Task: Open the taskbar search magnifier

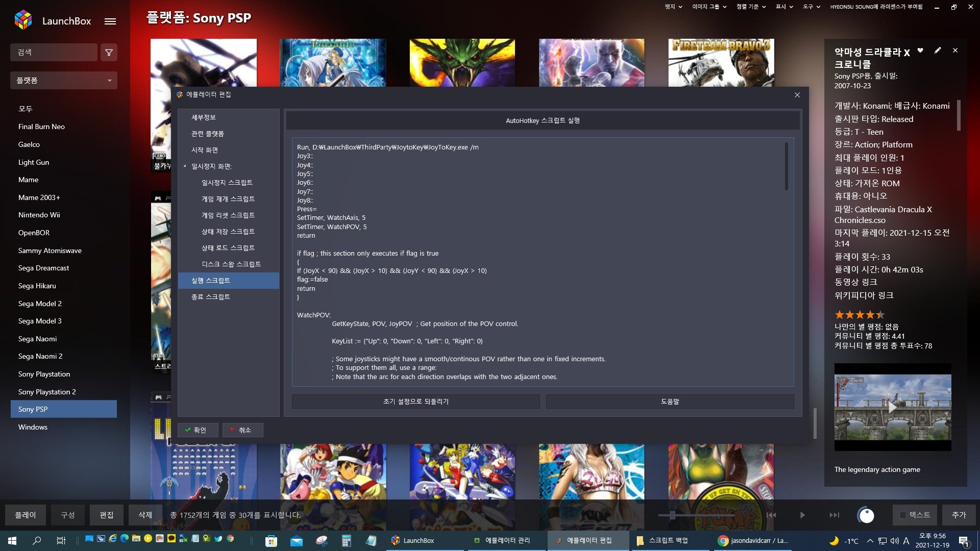Action: point(37,541)
